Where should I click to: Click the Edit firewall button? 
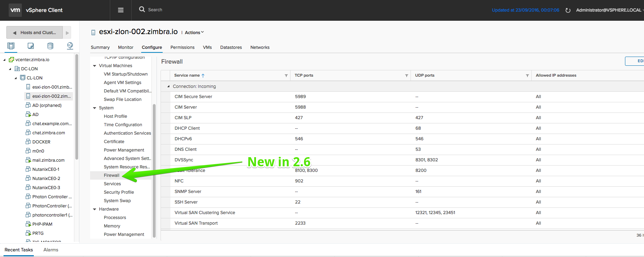(634, 61)
